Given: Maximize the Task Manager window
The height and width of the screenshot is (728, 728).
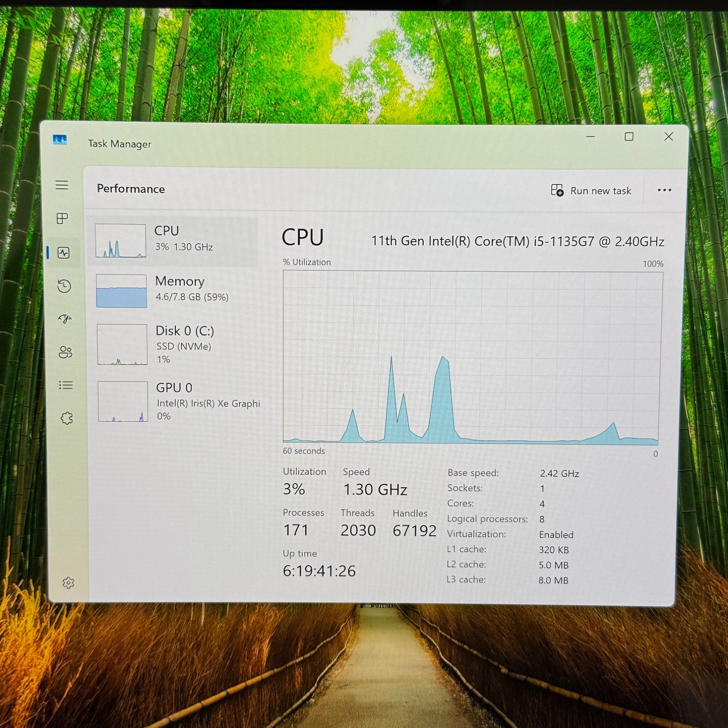Looking at the screenshot, I should (x=629, y=137).
